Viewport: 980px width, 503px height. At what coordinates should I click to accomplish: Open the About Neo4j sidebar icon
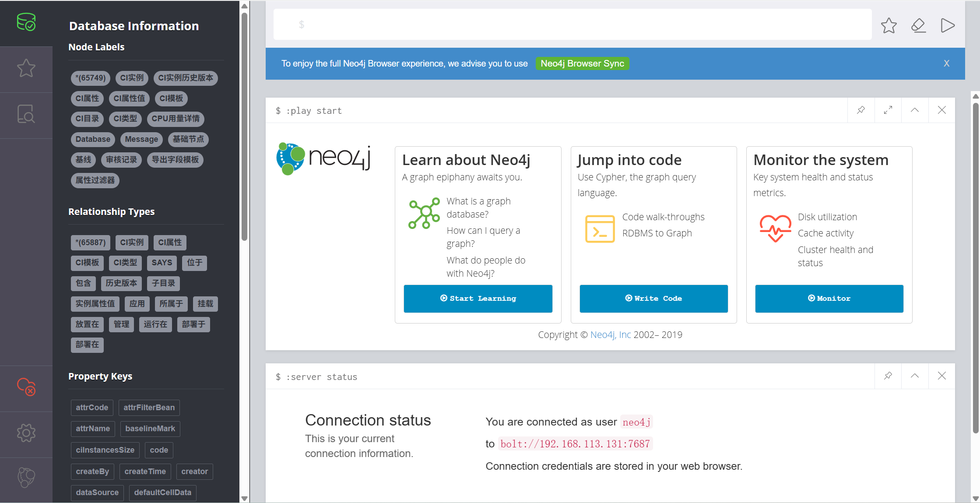(26, 477)
